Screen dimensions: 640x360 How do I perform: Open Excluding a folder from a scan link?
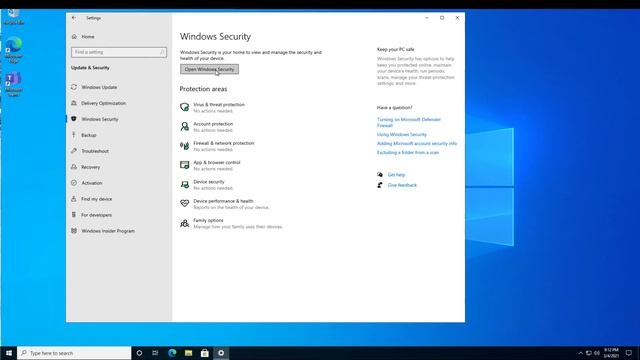pos(408,152)
